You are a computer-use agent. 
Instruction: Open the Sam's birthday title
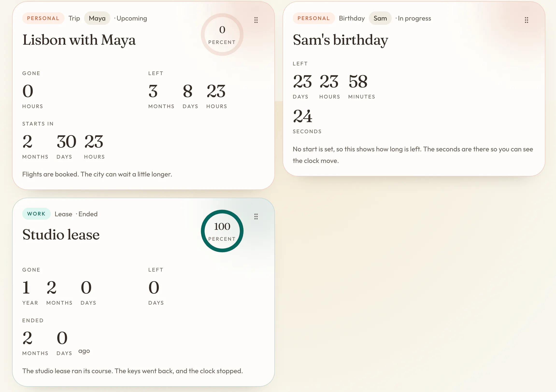tap(340, 40)
